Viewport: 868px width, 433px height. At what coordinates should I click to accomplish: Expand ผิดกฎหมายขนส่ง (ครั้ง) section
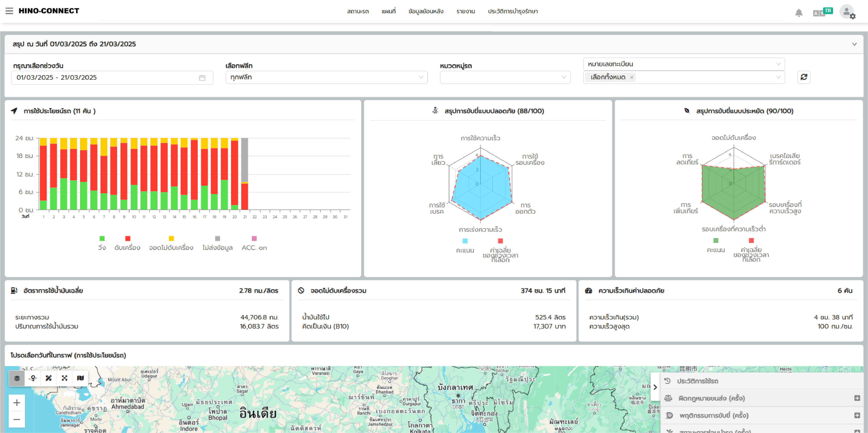click(x=857, y=398)
